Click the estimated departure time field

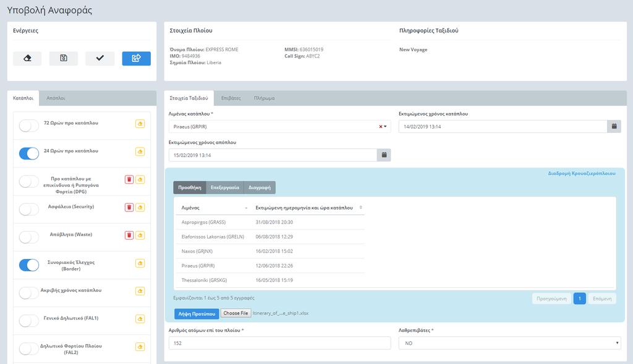273,155
